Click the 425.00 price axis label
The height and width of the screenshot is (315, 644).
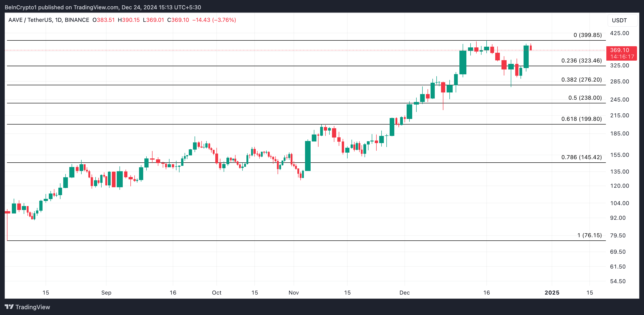pos(619,33)
